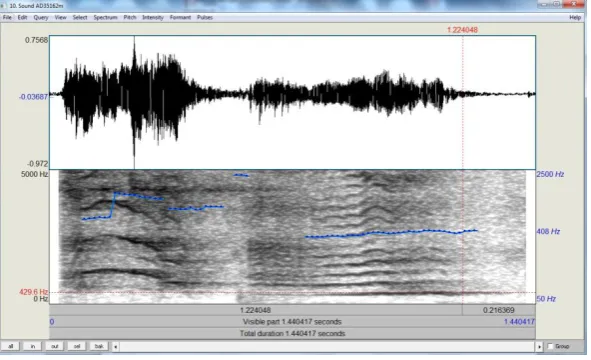Click the -0.03687 amplitude value
Screen dimensions: 591x360
pyautogui.click(x=34, y=97)
